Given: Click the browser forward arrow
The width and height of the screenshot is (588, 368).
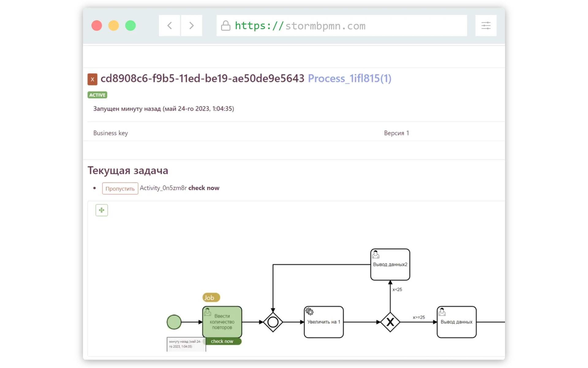Looking at the screenshot, I should 191,25.
